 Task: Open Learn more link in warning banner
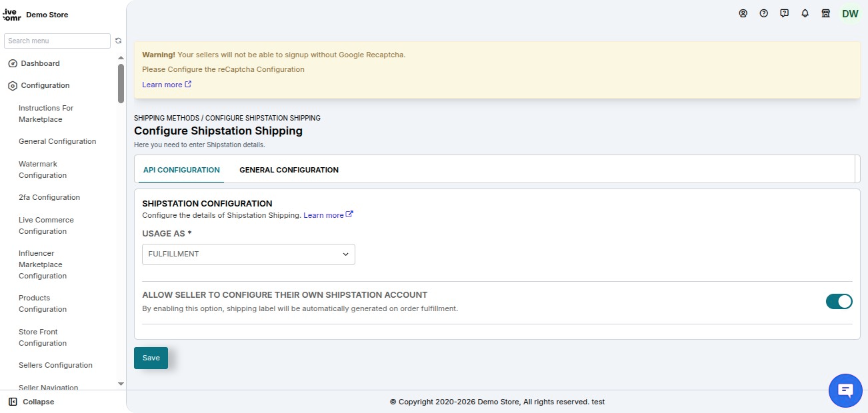point(167,85)
